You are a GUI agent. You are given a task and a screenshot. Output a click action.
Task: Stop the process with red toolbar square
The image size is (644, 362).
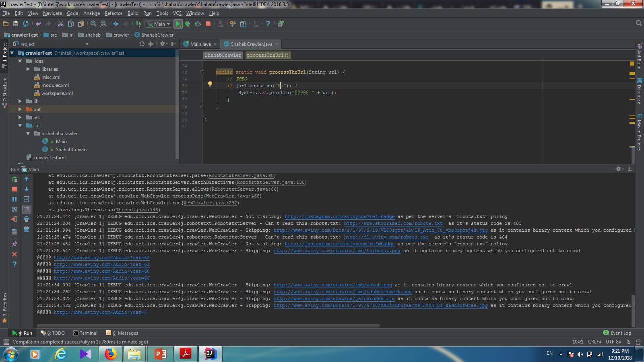pos(208,24)
